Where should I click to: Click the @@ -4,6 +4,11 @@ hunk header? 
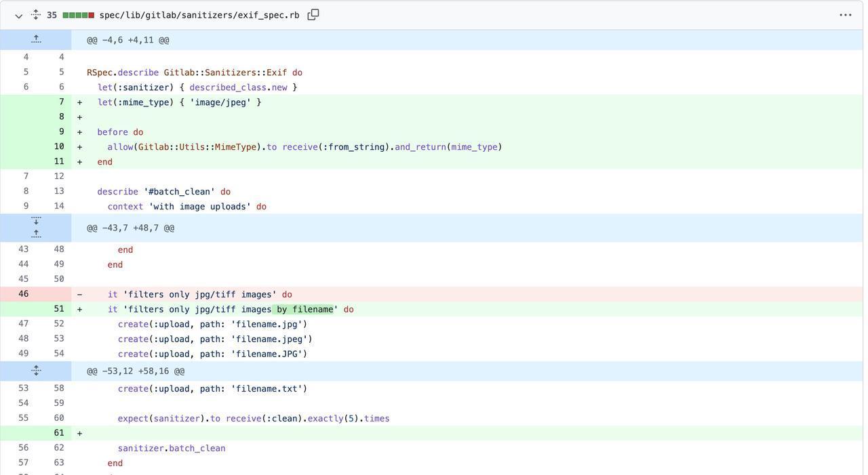coord(128,40)
